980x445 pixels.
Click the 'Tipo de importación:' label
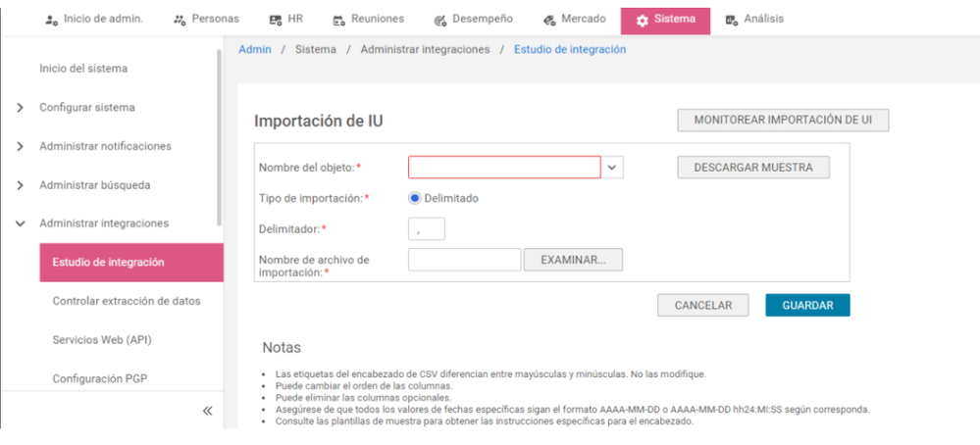click(314, 198)
